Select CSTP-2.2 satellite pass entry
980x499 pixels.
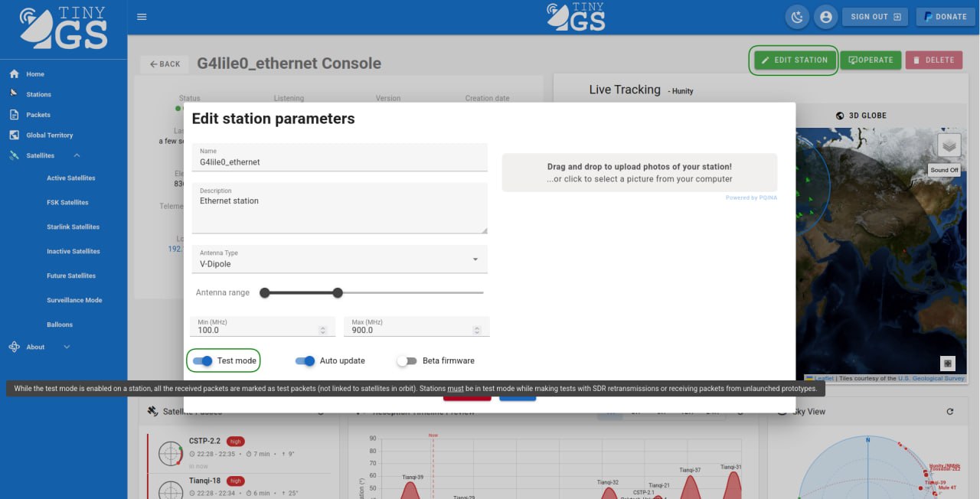click(242, 453)
